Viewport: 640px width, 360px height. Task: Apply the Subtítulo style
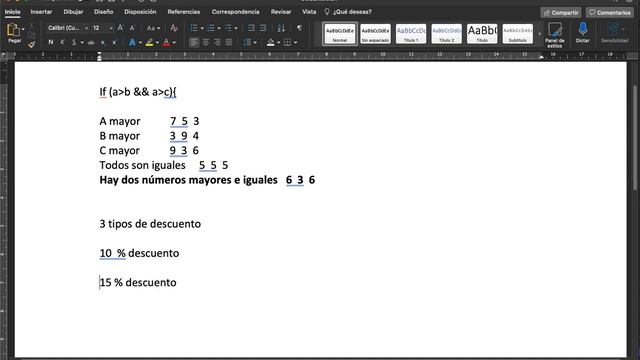(x=518, y=33)
